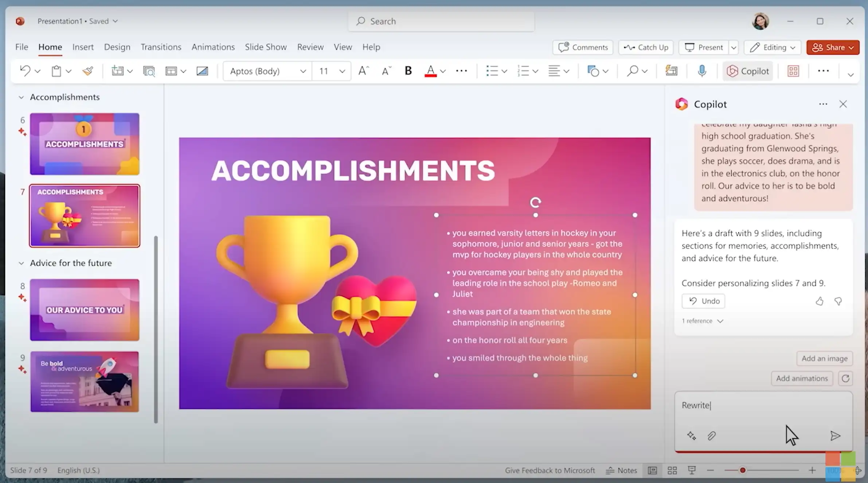Screen dimensions: 868x483
Task: Click the Format Painter icon
Action: (88, 71)
